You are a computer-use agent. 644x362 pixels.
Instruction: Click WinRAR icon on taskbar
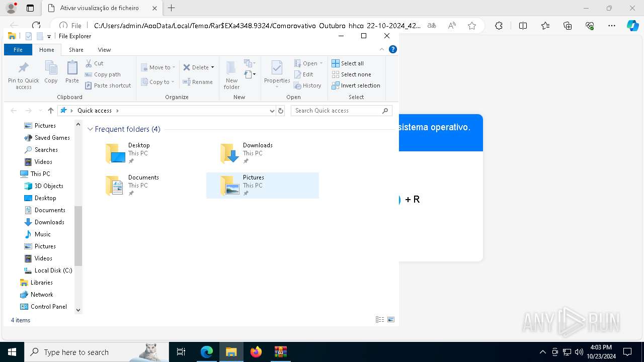tap(280, 352)
